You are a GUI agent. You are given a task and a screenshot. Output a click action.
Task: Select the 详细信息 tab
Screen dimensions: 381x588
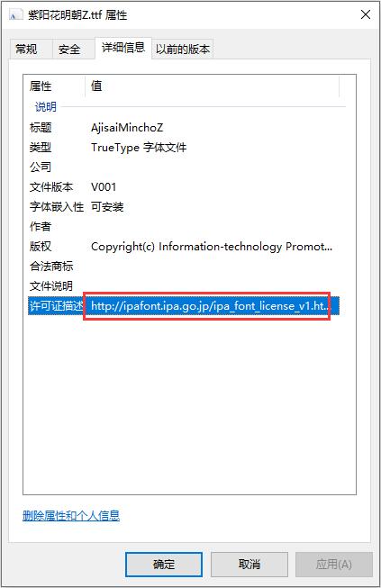pyautogui.click(x=123, y=48)
